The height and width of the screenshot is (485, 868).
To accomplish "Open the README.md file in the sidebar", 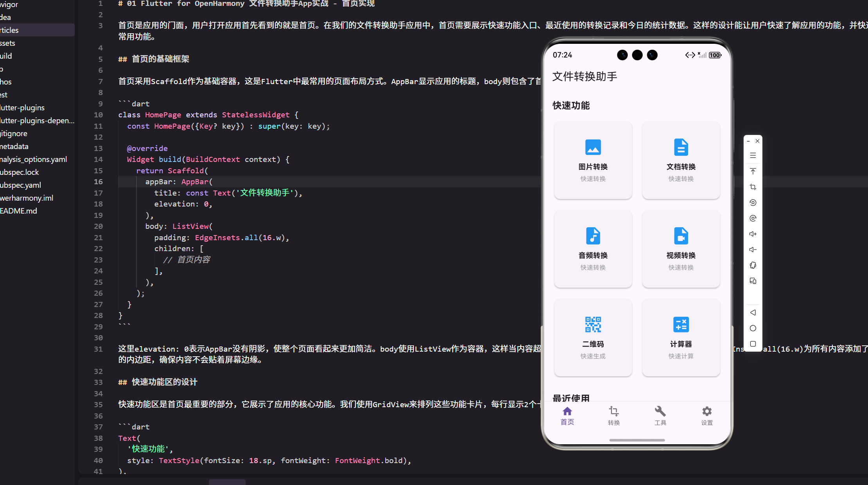I will tap(18, 210).
